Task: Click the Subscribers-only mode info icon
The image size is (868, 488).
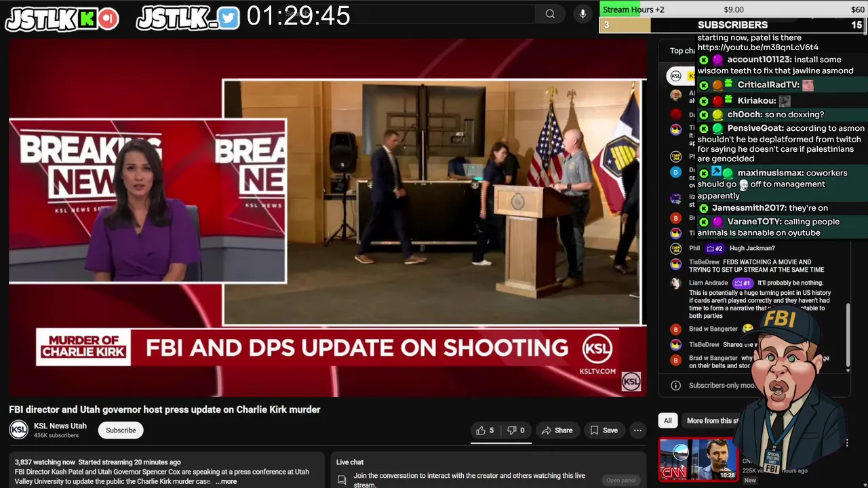Action: pos(675,386)
